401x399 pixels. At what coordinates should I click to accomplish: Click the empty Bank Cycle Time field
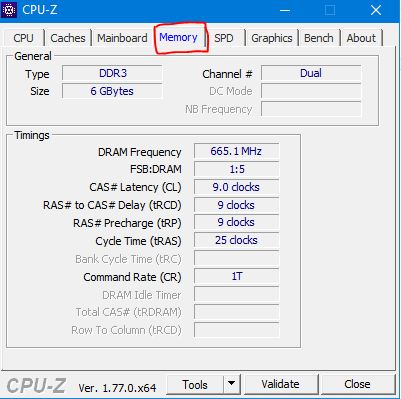[x=236, y=258]
